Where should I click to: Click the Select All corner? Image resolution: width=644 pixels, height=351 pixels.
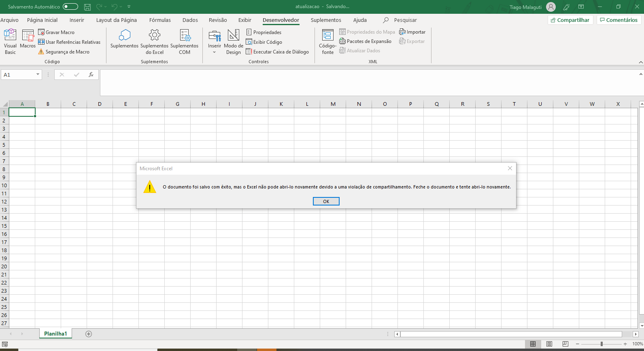4,104
